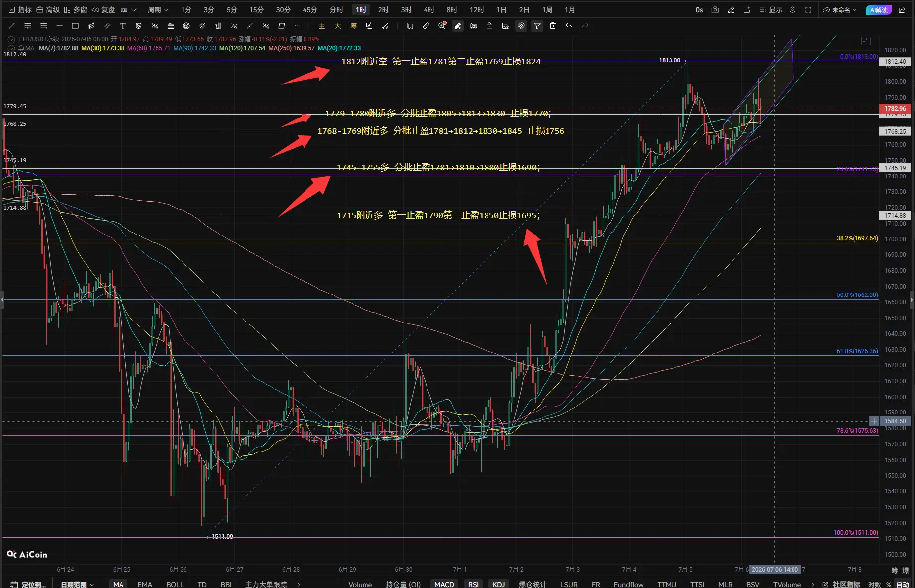Image resolution: width=915 pixels, height=588 pixels.
Task: Take a chart snapshot with camera icon
Action: pyautogui.click(x=715, y=10)
